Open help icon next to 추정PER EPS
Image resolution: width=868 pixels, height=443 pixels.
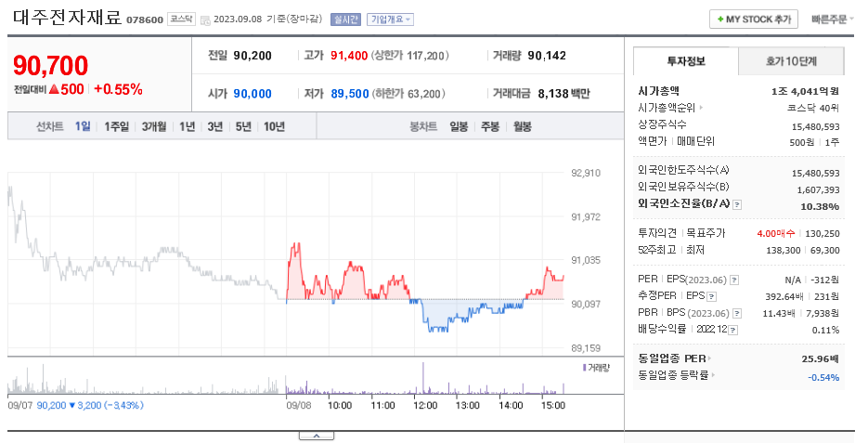click(712, 297)
